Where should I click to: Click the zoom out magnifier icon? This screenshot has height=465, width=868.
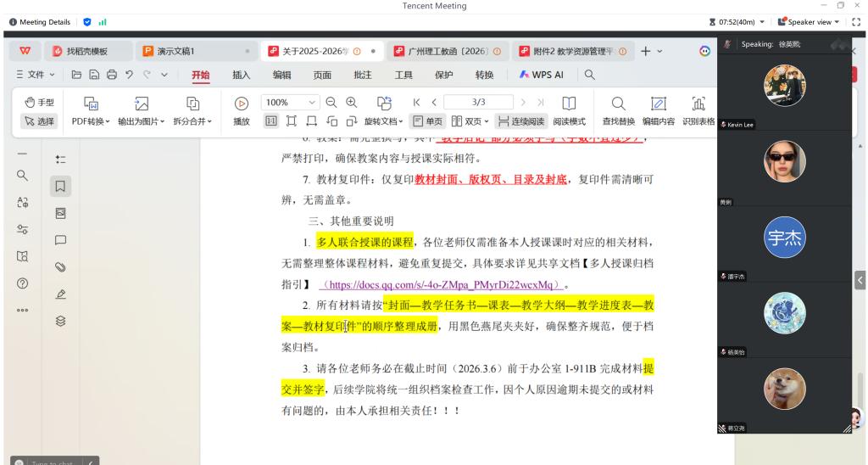pos(331,103)
